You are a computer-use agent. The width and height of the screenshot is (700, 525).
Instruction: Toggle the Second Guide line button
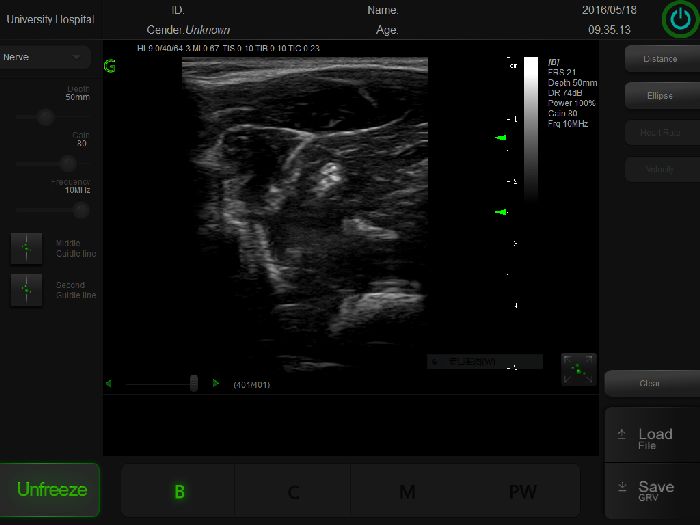click(26, 290)
